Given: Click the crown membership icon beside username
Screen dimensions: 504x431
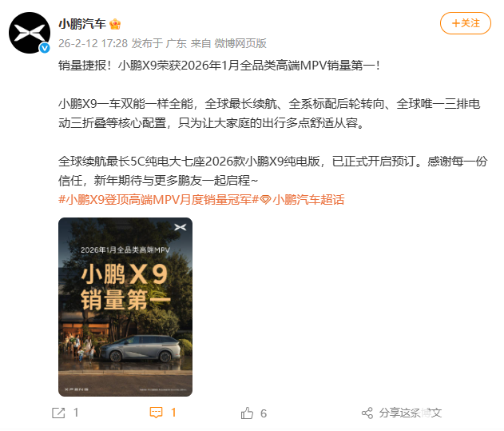Looking at the screenshot, I should click(x=115, y=24).
